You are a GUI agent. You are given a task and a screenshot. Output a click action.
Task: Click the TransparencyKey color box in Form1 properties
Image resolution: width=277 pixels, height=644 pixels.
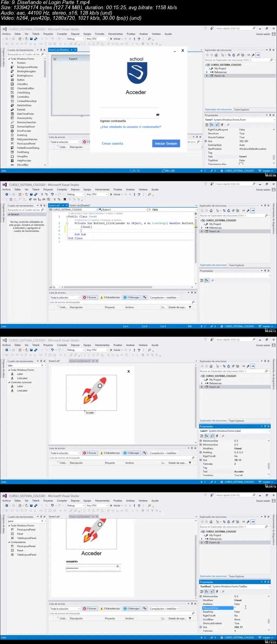(x=241, y=164)
